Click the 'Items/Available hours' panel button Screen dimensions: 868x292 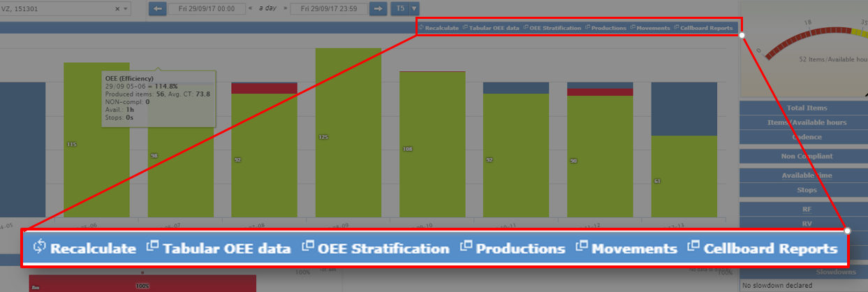[806, 122]
